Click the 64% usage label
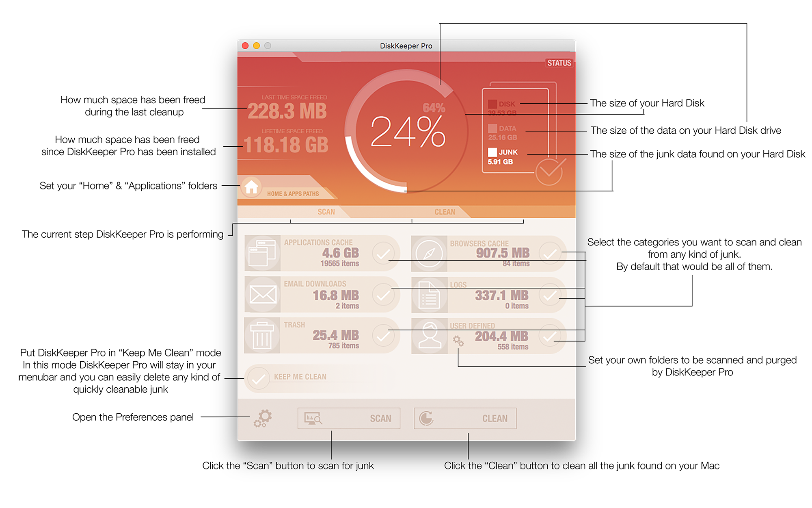Viewport: 812px width, 508px height. [434, 108]
